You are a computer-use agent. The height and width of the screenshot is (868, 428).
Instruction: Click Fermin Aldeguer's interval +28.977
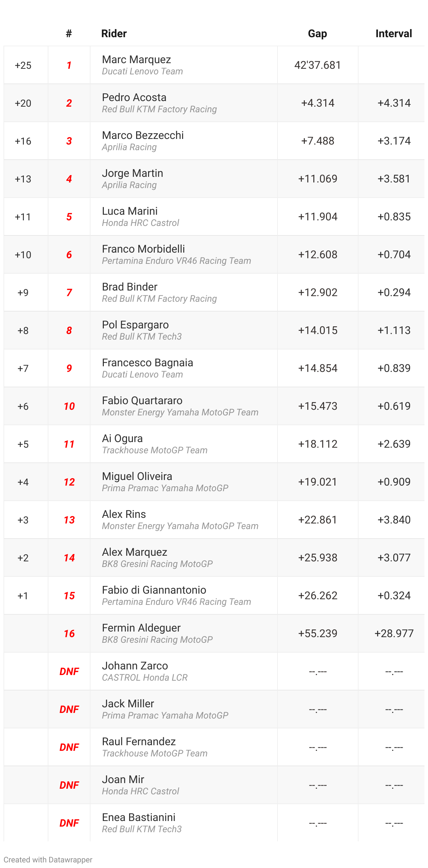coord(394,633)
